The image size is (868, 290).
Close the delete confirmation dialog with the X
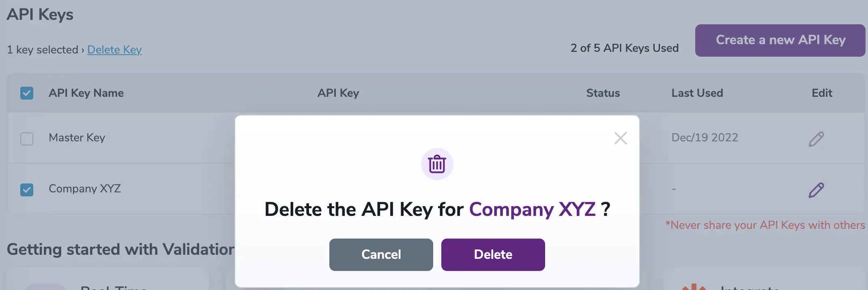point(621,138)
